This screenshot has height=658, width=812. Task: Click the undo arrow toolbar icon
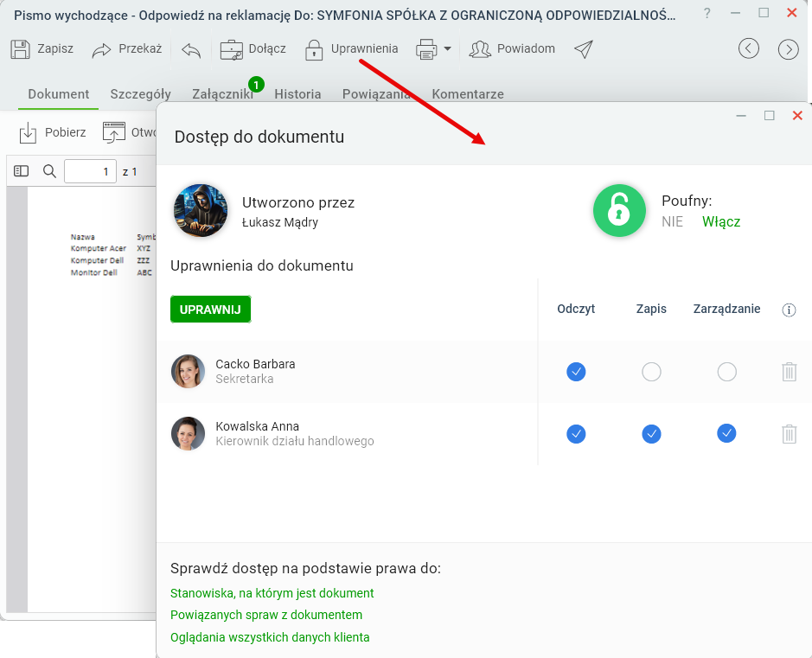pos(191,49)
